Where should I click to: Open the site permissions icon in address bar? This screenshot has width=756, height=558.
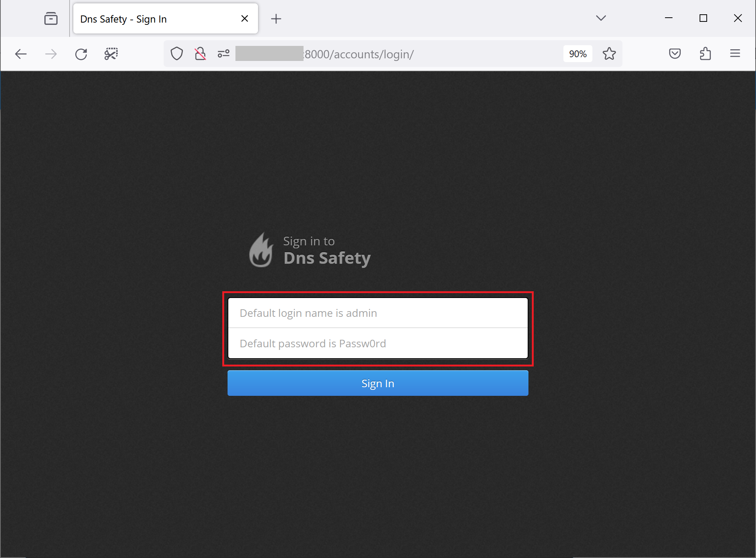223,54
